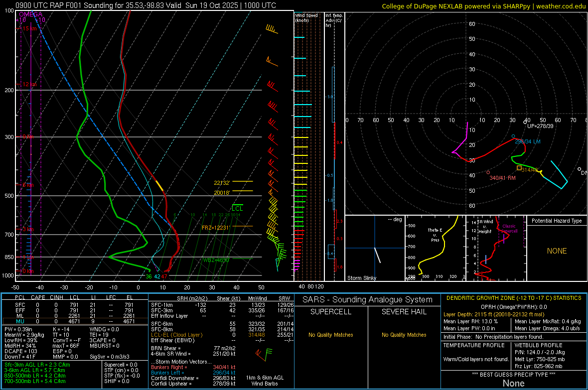Click the orange square 314/48 hodograph marker

click(x=519, y=168)
